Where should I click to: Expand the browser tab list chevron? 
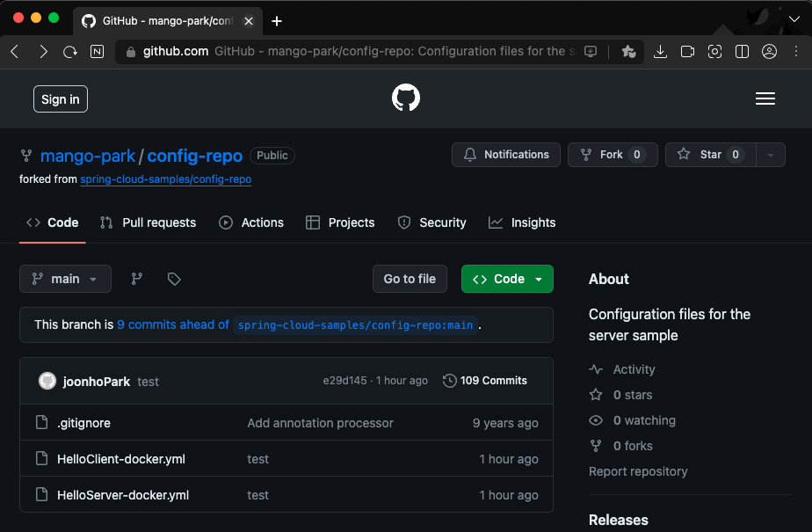(794, 19)
